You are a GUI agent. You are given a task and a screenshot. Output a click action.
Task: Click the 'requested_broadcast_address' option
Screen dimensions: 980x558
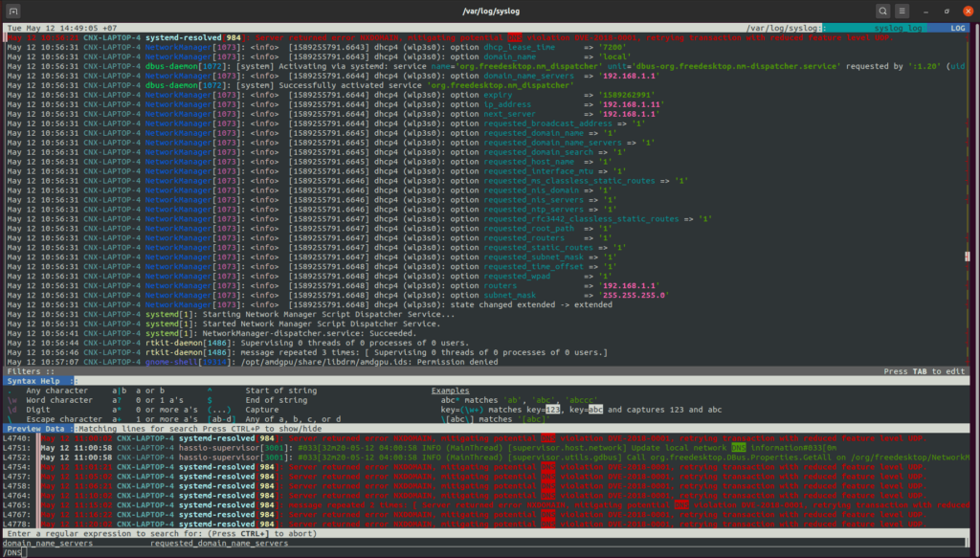tap(548, 123)
